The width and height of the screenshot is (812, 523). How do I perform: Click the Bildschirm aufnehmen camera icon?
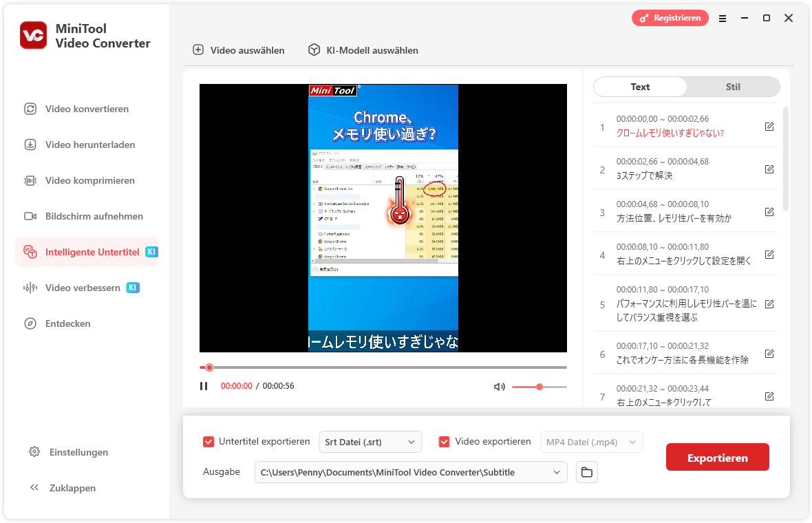tap(30, 216)
